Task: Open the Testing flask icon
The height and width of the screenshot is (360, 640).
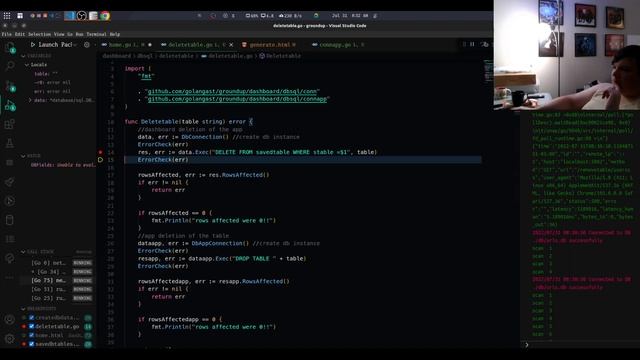Action: 10,143
